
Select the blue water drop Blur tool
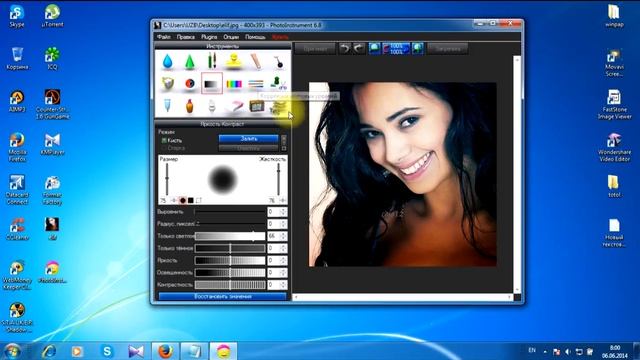pyautogui.click(x=167, y=61)
